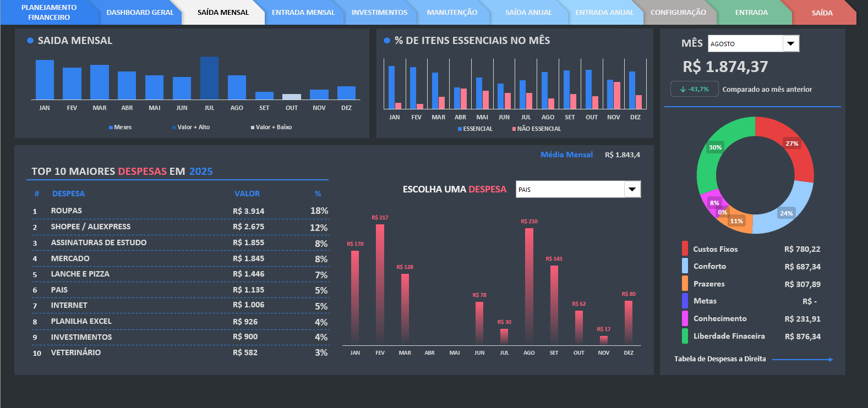Select the SAÍDA MENSAL tab
The image size is (868, 408).
[x=223, y=12]
